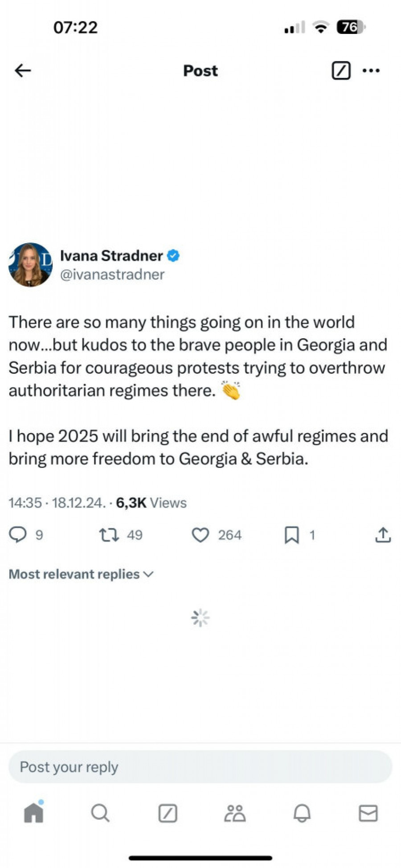Open the Notifications bell tab

302,813
